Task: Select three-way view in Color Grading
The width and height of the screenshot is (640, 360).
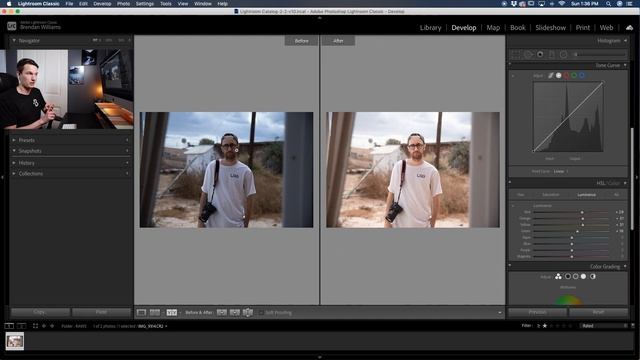Action: pos(558,277)
